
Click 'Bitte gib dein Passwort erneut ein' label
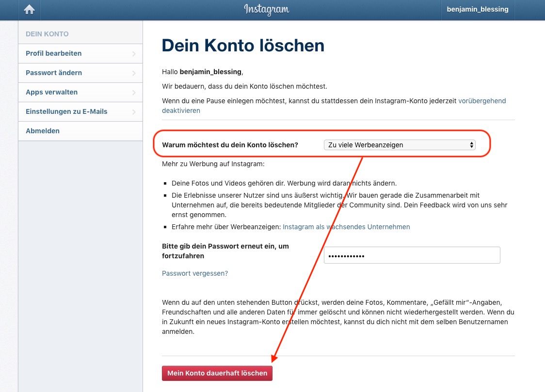click(x=225, y=251)
